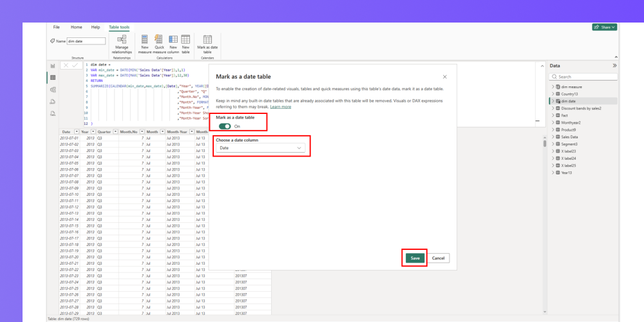Image resolution: width=644 pixels, height=322 pixels.
Task: Click the Save button
Action: coord(415,258)
